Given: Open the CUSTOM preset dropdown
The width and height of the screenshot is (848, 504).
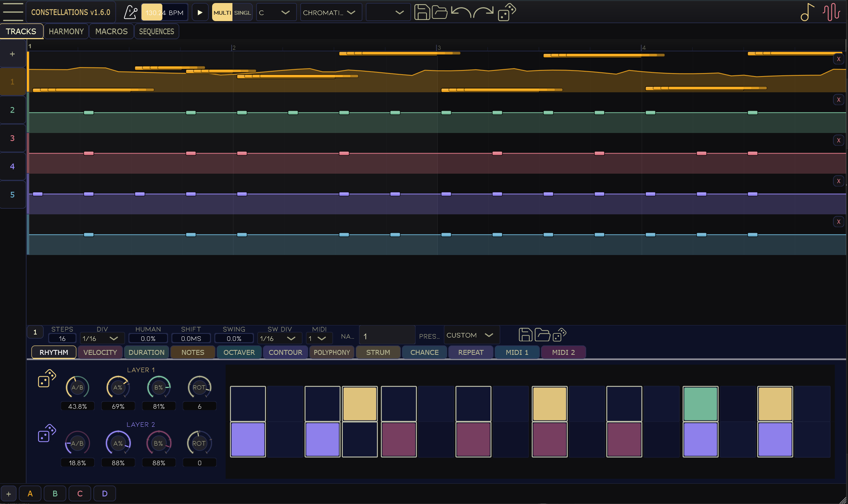Looking at the screenshot, I should tap(471, 335).
